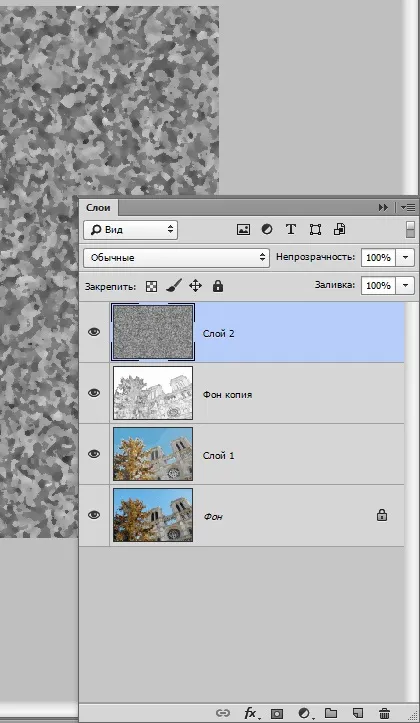Image resolution: width=420 pixels, height=723 pixels.
Task: Delete layer with trash icon
Action: pyautogui.click(x=385, y=713)
